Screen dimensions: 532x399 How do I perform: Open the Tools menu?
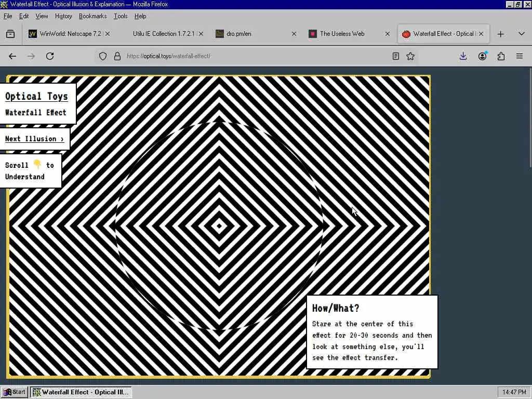pos(121,16)
